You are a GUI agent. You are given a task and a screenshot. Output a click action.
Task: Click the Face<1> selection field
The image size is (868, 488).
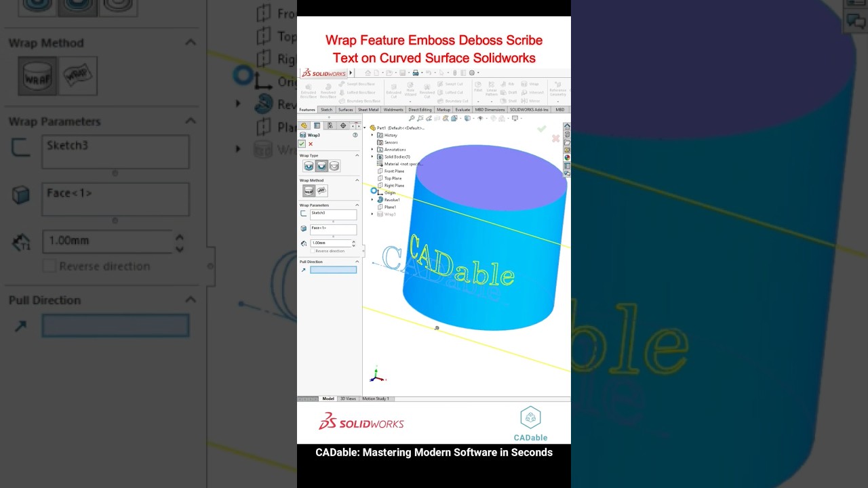click(333, 230)
